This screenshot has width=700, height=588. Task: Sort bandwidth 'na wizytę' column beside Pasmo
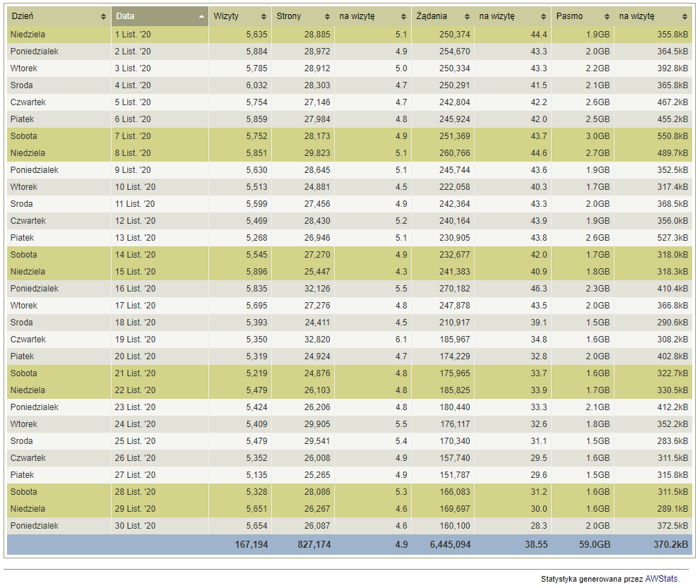click(x=684, y=16)
